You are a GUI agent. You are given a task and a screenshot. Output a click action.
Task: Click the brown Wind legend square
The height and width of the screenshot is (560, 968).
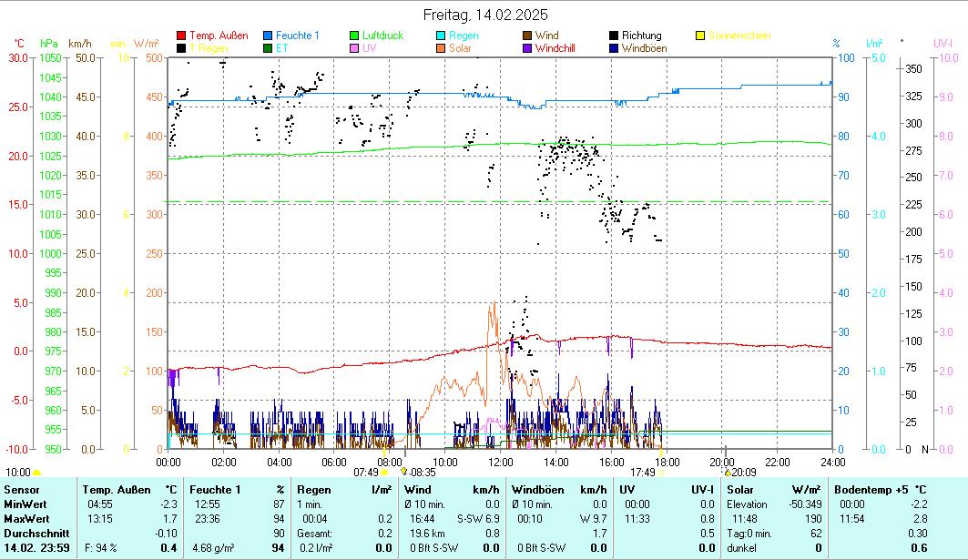tap(527, 36)
